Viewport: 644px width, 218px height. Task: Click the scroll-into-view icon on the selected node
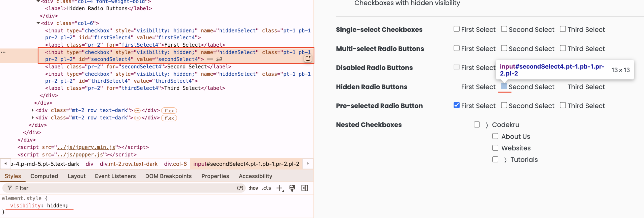pos(308,59)
